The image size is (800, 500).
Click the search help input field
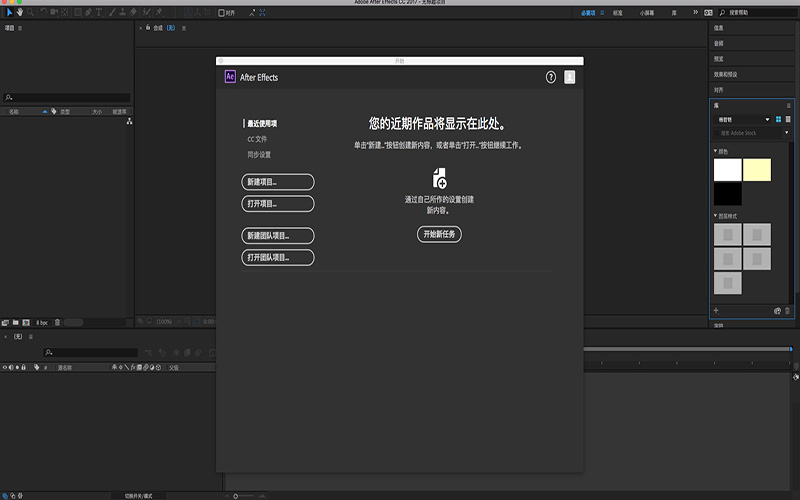tap(758, 13)
